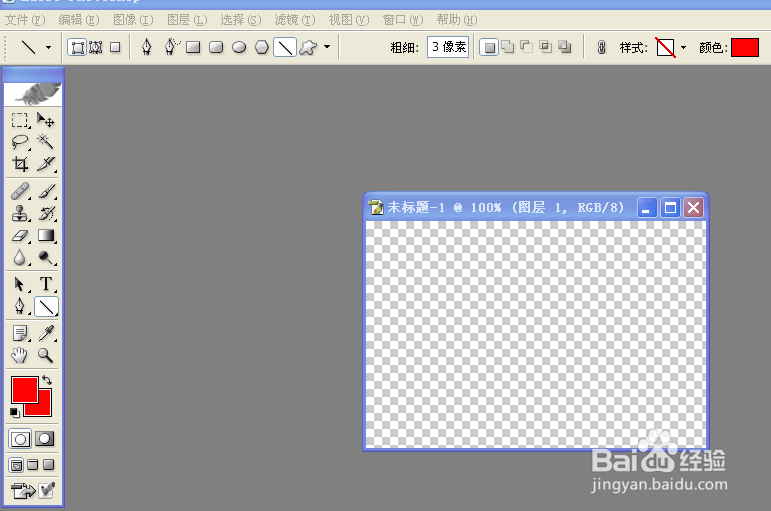Select the Gradient tool
Screen dimensions: 771x511
click(x=46, y=236)
